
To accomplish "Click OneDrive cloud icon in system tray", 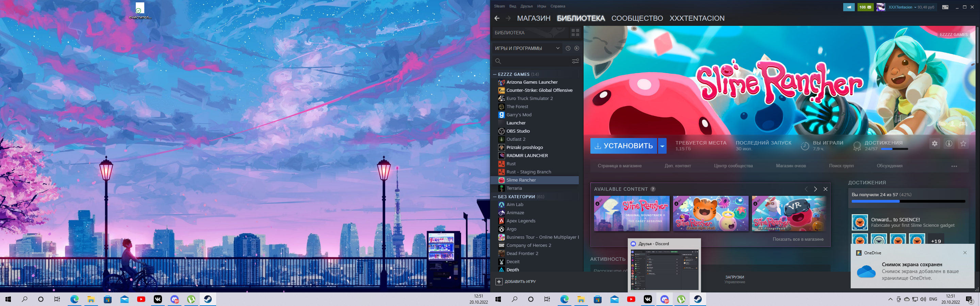I will pos(907,299).
